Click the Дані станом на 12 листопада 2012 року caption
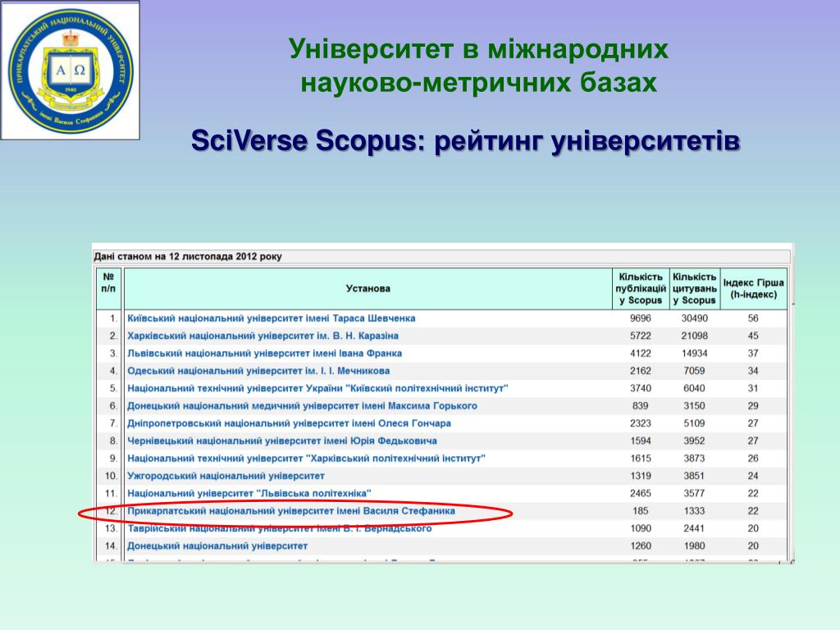Screen dimensions: 840x630 [x=188, y=257]
